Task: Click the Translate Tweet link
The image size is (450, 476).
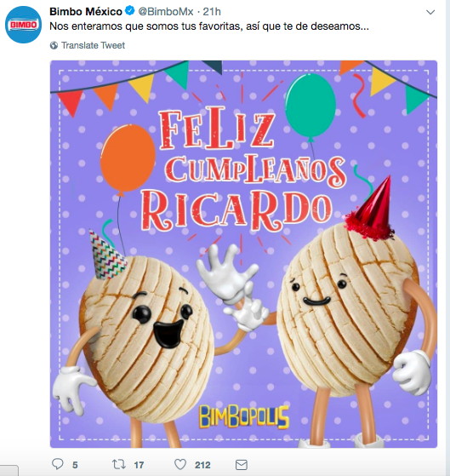Action: (x=93, y=45)
